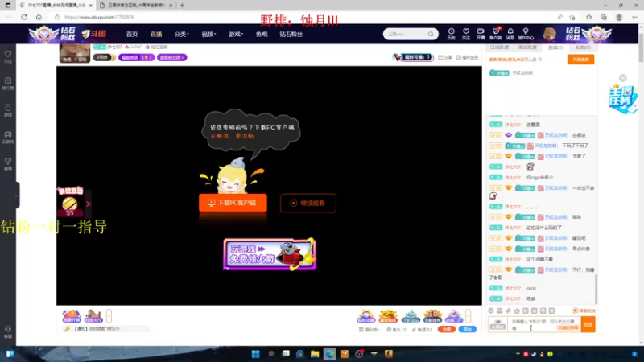Select the 周活跃度 weekly ranking tab

coord(527,47)
